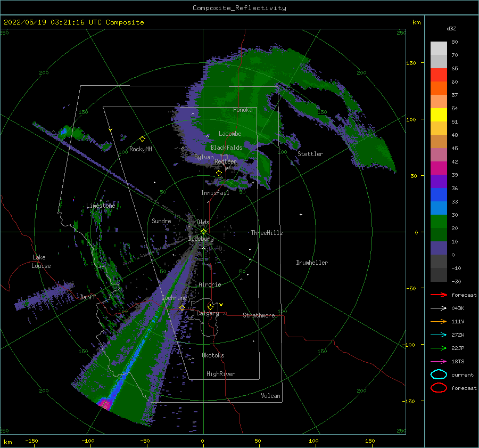Viewport: 479px width, 448px height.
Task: Click the Banff label
Action: 88,297
